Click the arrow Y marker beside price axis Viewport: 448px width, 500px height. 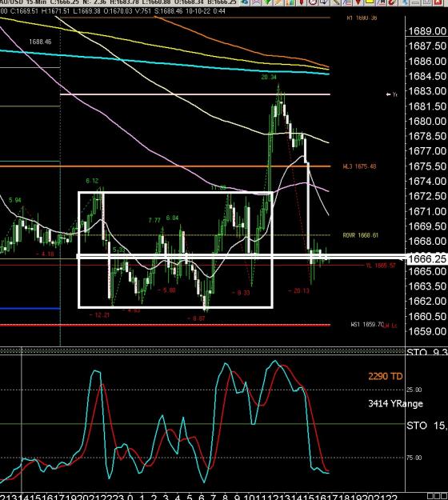tap(391, 94)
